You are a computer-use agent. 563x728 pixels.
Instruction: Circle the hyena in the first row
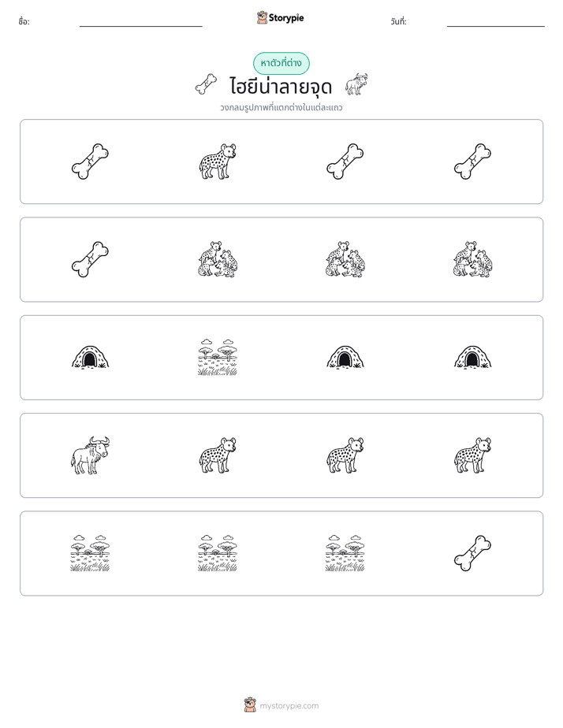point(218,162)
